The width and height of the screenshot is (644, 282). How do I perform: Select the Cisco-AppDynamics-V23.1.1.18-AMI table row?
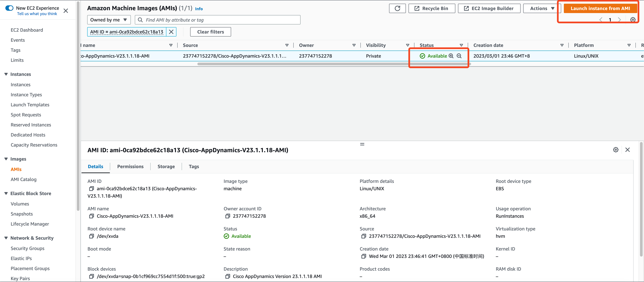(362, 56)
